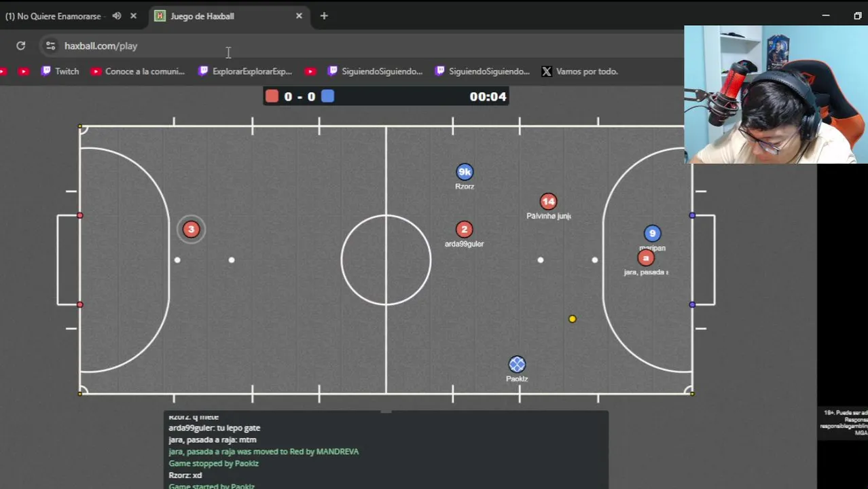Click the red team score square
Screen dimensions: 868x489
pos(272,96)
